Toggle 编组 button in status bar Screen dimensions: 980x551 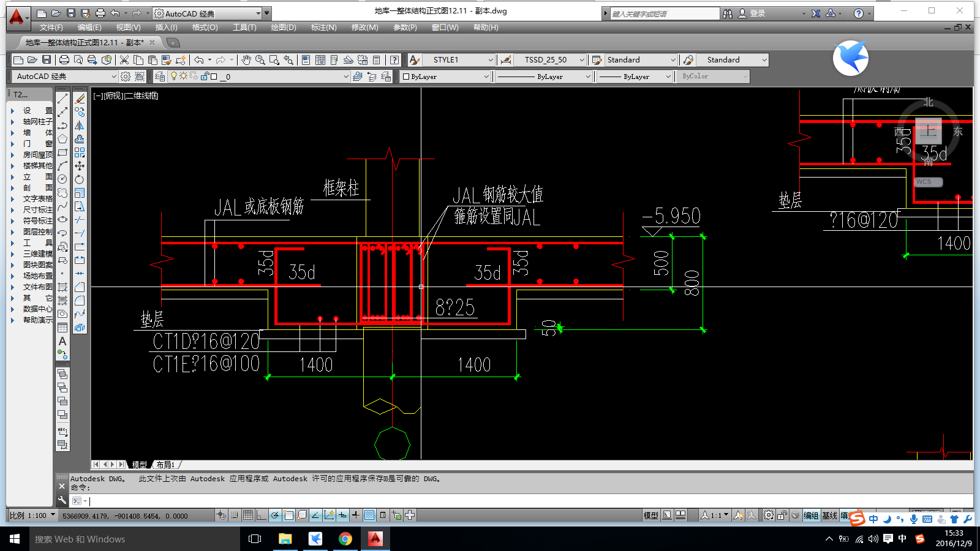(811, 515)
